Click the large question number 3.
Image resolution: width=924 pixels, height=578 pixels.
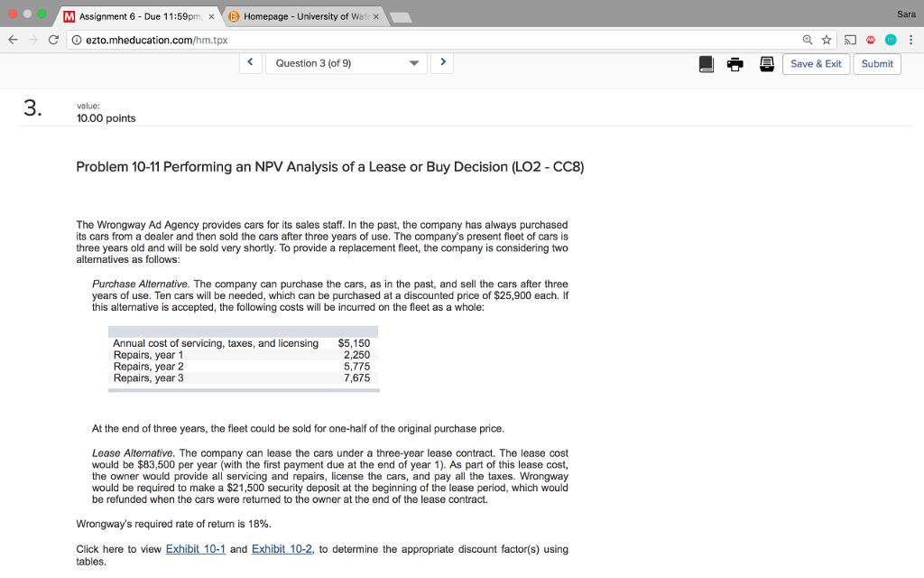point(32,108)
